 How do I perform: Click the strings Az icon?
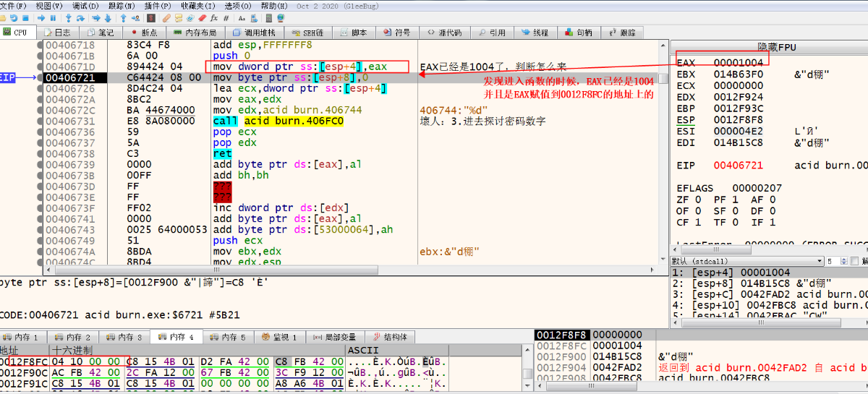tap(242, 18)
